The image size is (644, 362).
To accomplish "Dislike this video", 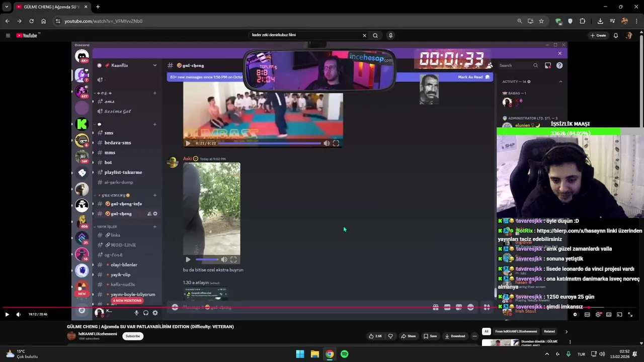I will [390, 336].
